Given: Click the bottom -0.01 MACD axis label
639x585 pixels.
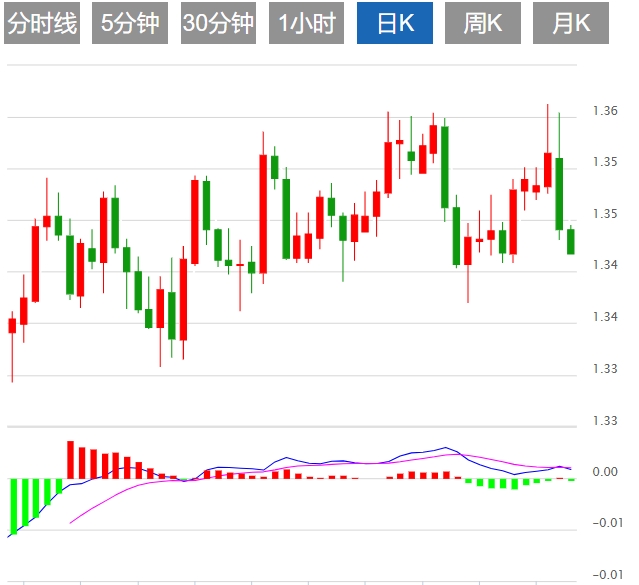Looking at the screenshot, I should pos(608,574).
